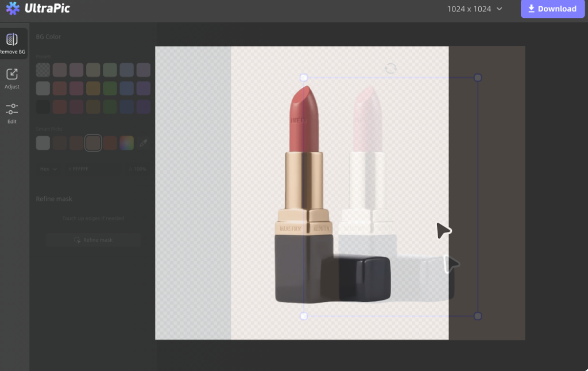Viewport: 588px width, 371px height.
Task: Select the dark navy preset in the bottom row
Action: (x=127, y=107)
